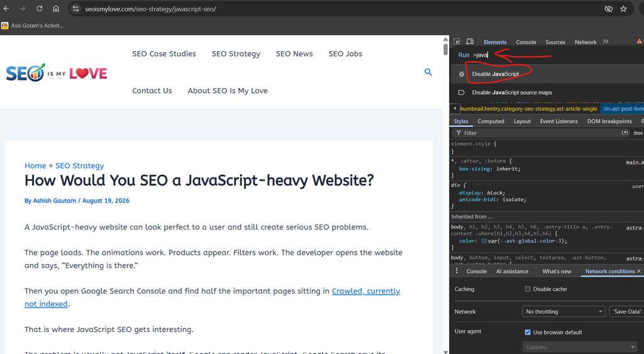Open website search magnifier icon
Screen dimensions: 644x354
click(428, 72)
